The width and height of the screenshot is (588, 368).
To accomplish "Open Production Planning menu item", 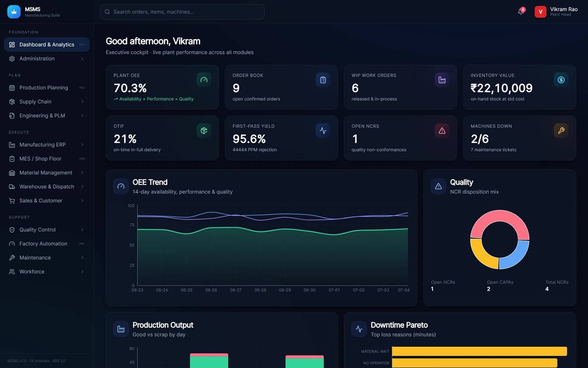I will pyautogui.click(x=47, y=88).
